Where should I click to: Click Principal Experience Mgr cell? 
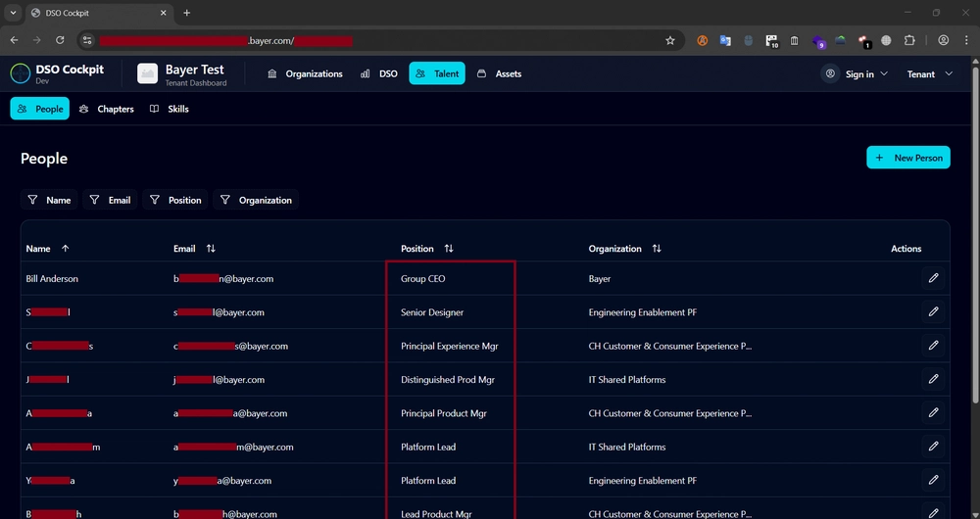click(x=450, y=346)
